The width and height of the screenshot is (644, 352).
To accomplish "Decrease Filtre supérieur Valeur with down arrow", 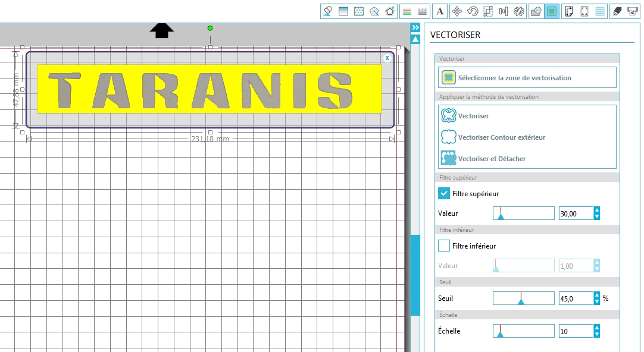I will [597, 216].
